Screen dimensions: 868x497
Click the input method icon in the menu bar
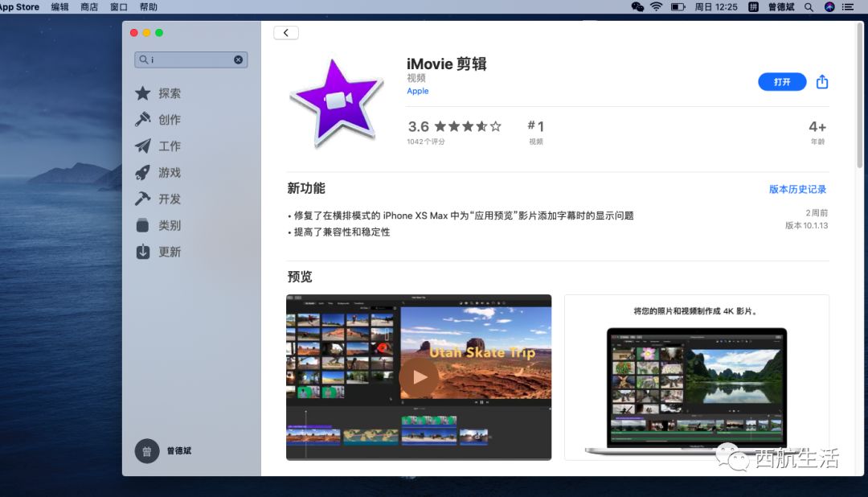[753, 6]
